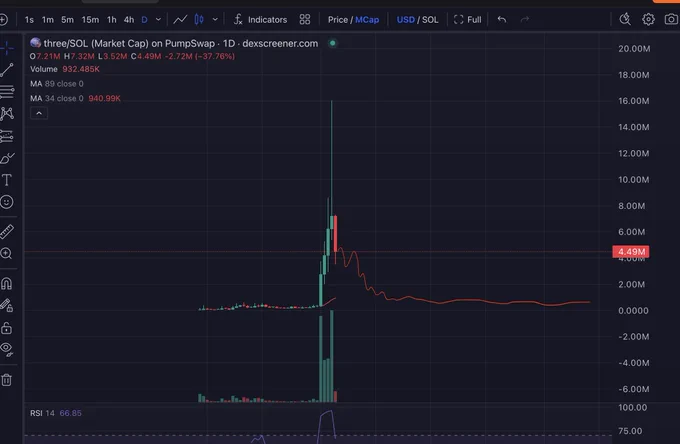Click the 0.0000 price axis label

(x=633, y=311)
